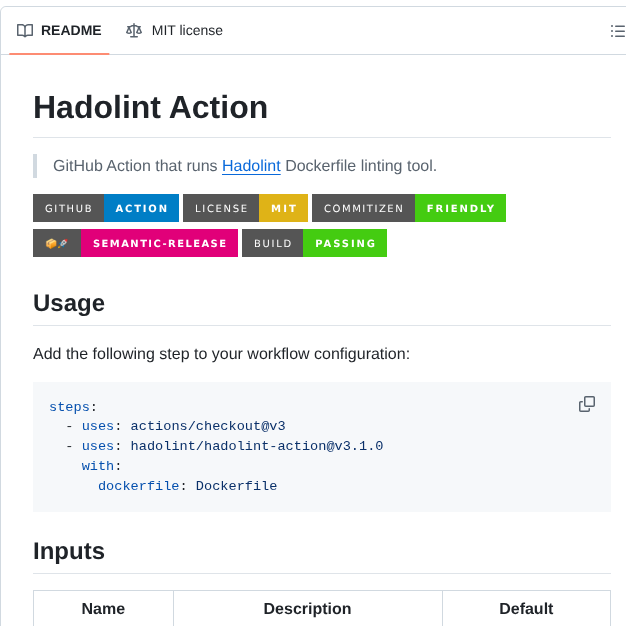Click the Usage heading
Image resolution: width=626 pixels, height=626 pixels.
click(x=69, y=303)
